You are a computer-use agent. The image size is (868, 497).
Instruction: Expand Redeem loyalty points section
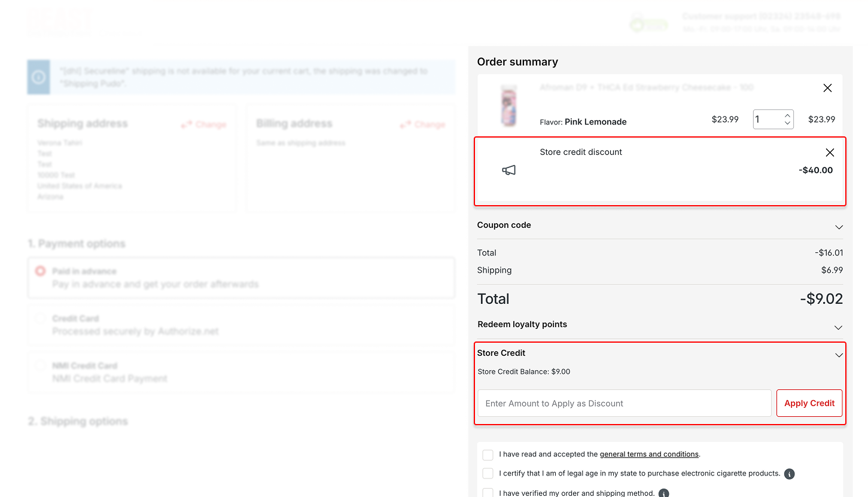tap(839, 327)
